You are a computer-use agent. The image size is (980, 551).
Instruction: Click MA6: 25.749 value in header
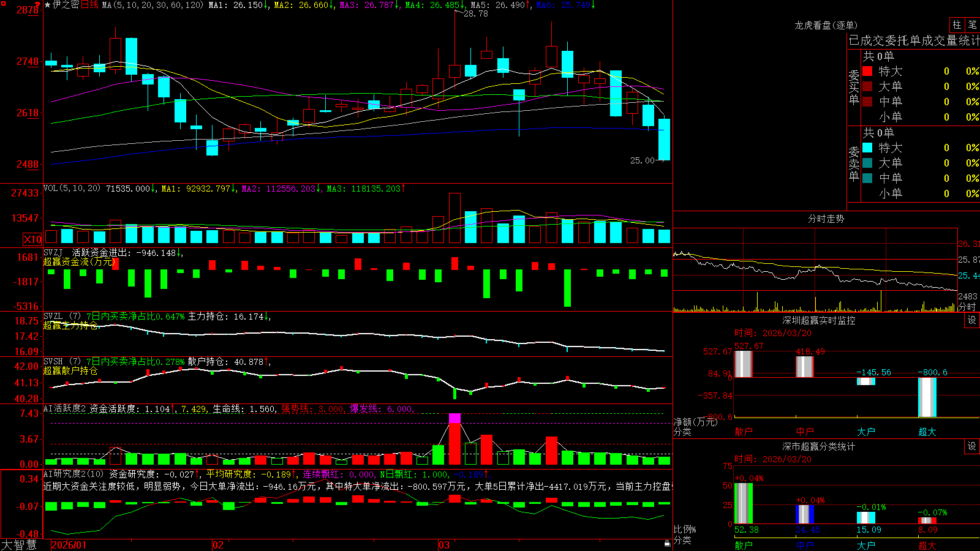point(566,5)
